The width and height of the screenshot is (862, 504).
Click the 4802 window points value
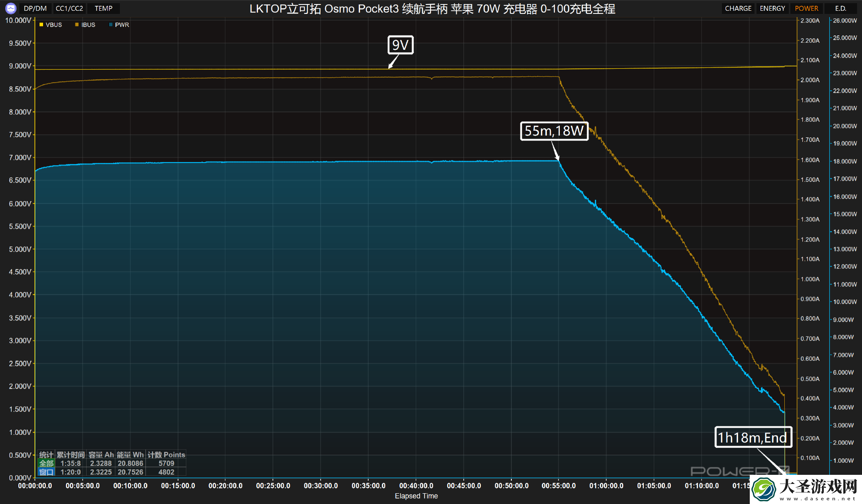pyautogui.click(x=166, y=472)
